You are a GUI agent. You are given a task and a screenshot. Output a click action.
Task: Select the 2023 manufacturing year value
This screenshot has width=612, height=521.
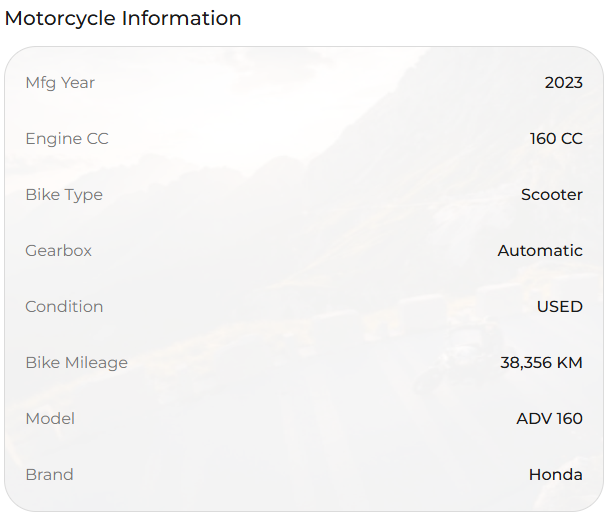pyautogui.click(x=563, y=83)
